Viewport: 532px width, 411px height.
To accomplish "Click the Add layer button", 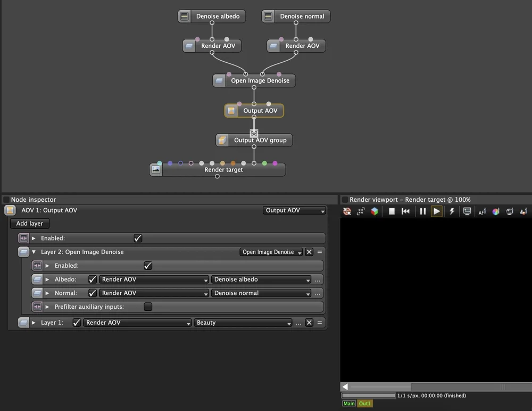I will (29, 223).
